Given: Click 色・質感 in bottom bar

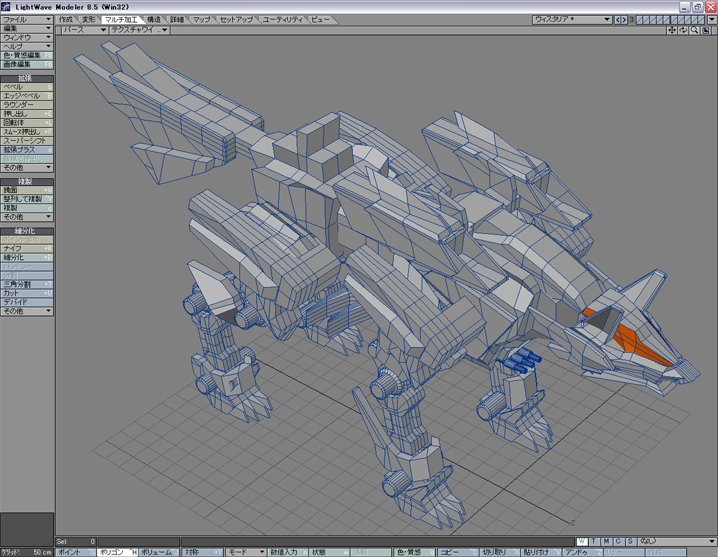Looking at the screenshot, I should [413, 552].
